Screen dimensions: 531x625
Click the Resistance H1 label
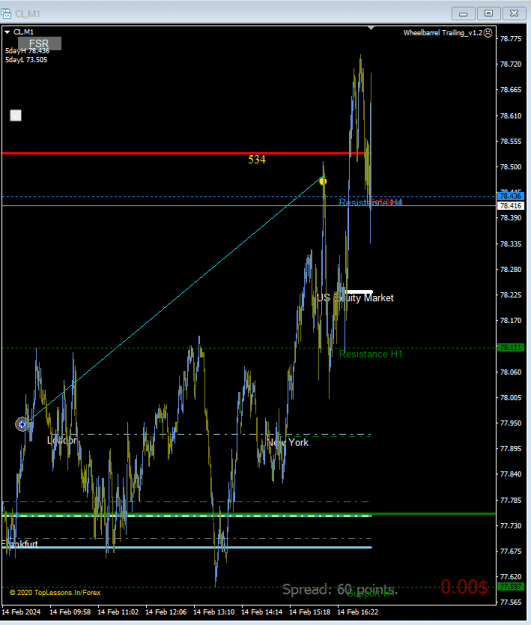[x=371, y=354]
